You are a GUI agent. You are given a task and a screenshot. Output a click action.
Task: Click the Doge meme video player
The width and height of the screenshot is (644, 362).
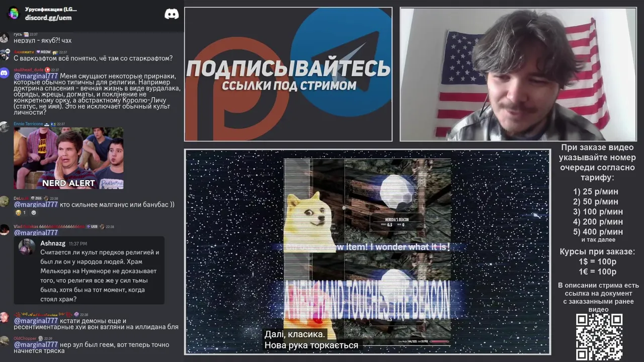(368, 252)
